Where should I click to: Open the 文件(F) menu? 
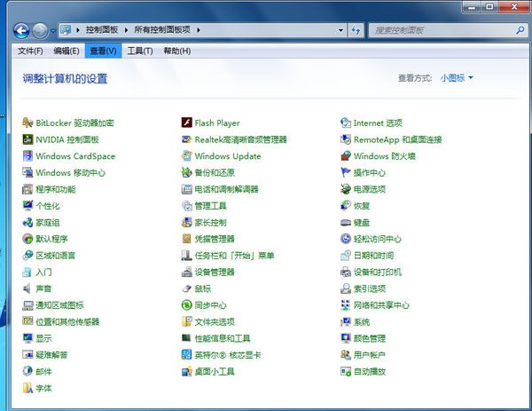31,51
